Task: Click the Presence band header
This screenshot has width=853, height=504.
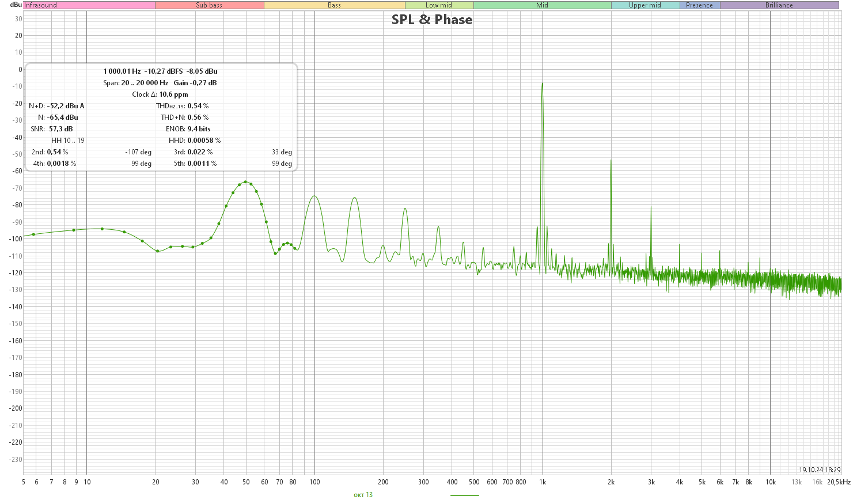Action: [700, 5]
